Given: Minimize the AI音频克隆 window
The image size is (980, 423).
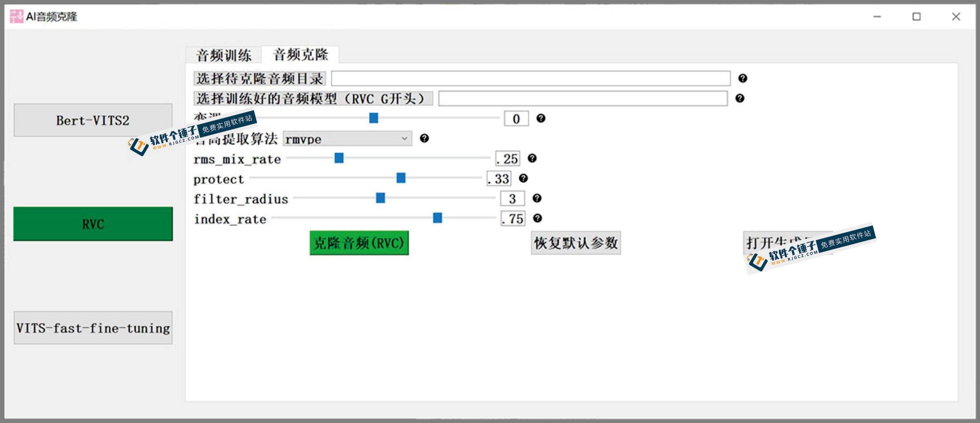Looking at the screenshot, I should click(877, 17).
